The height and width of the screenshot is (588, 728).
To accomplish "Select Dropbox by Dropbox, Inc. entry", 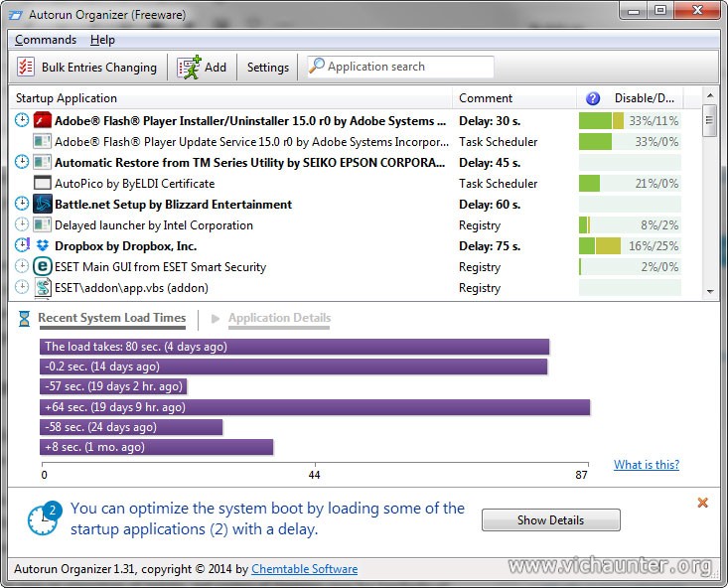I will coord(125,246).
